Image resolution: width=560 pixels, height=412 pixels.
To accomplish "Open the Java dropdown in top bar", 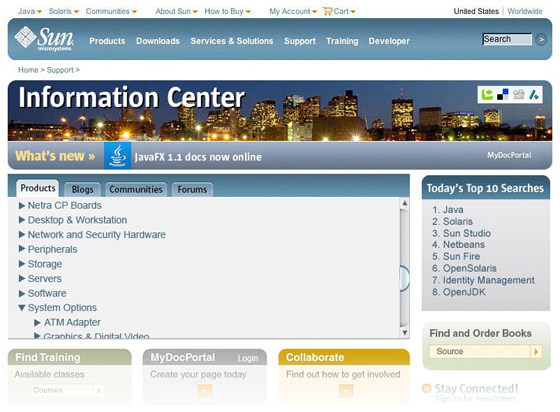I will pos(30,11).
